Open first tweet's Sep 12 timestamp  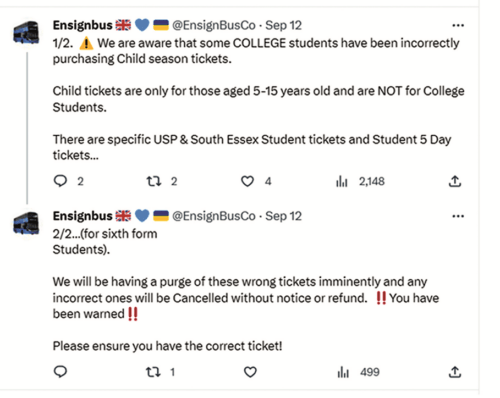pos(283,25)
